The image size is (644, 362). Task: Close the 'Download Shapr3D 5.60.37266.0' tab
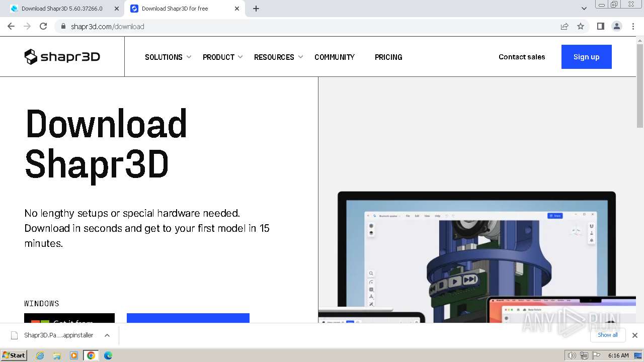click(116, 9)
